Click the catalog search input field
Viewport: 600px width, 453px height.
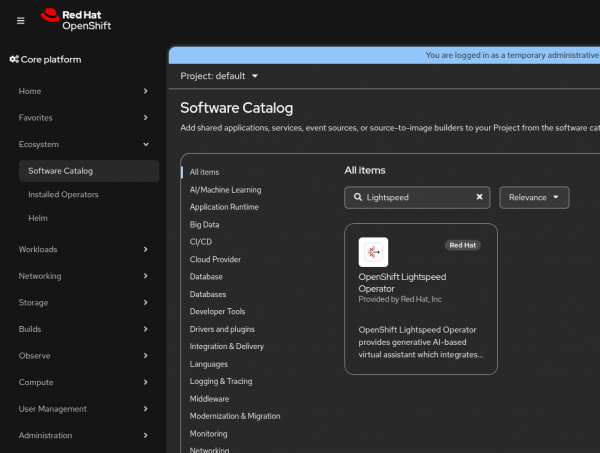pos(417,197)
